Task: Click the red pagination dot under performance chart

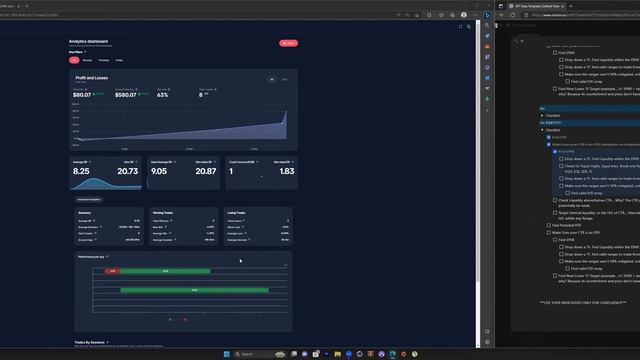Action: tap(185, 320)
